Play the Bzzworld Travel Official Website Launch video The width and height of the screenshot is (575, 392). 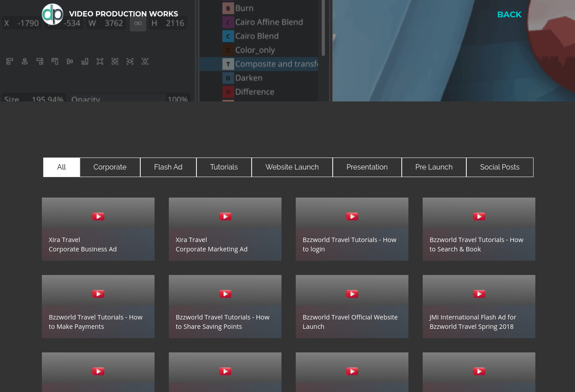[352, 294]
